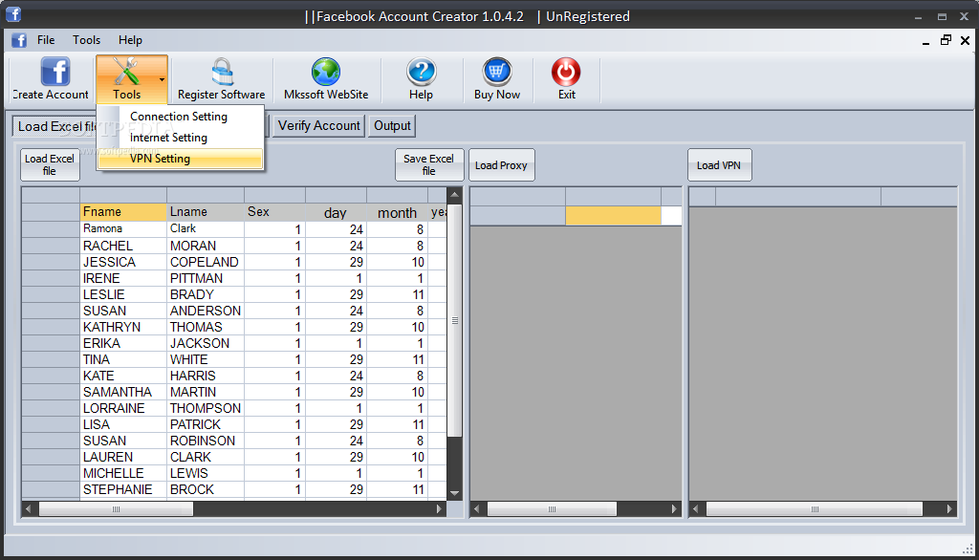Click the Register Software padlock icon

point(222,72)
